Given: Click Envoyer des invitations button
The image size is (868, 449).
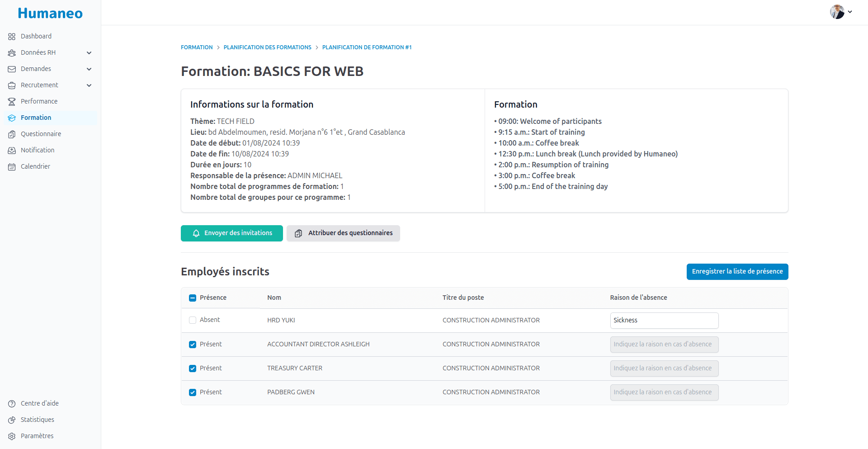Looking at the screenshot, I should (x=232, y=233).
